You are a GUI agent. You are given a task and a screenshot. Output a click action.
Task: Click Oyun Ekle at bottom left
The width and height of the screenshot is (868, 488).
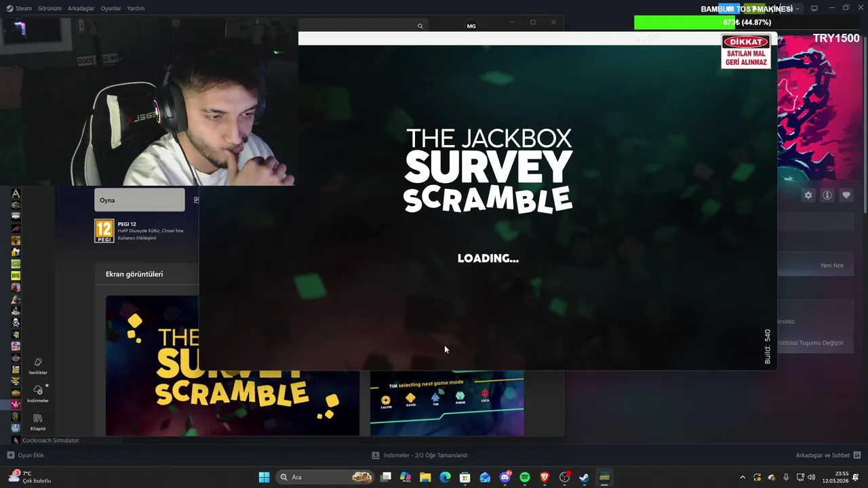point(25,455)
